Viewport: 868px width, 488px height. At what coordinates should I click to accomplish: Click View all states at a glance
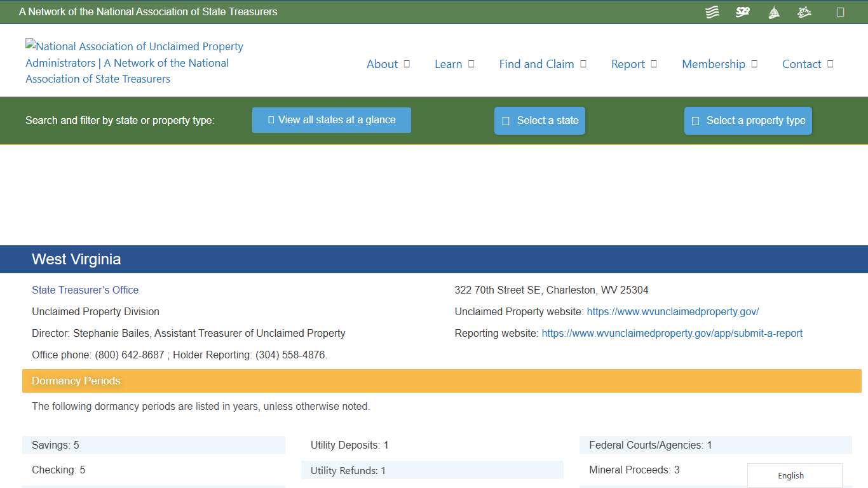click(x=331, y=120)
